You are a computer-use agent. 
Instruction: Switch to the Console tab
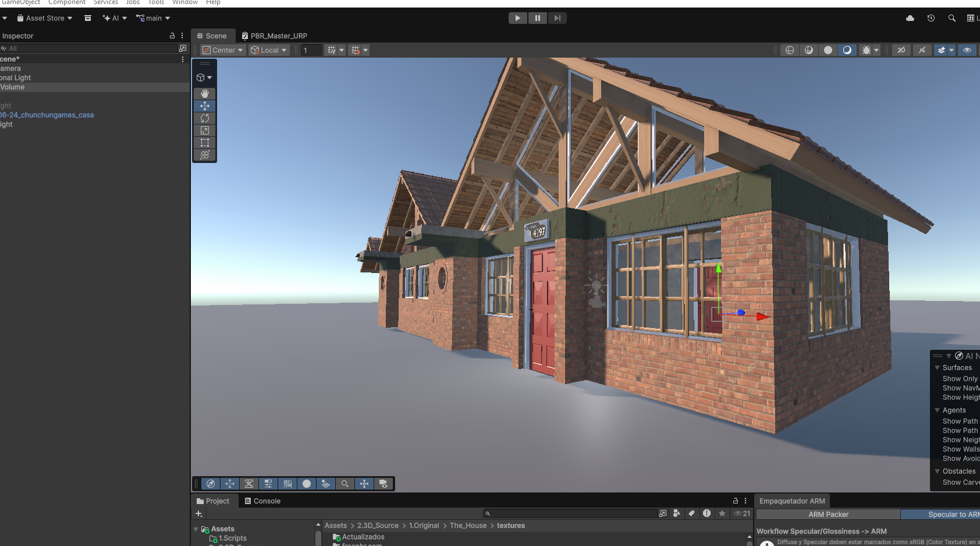[262, 501]
